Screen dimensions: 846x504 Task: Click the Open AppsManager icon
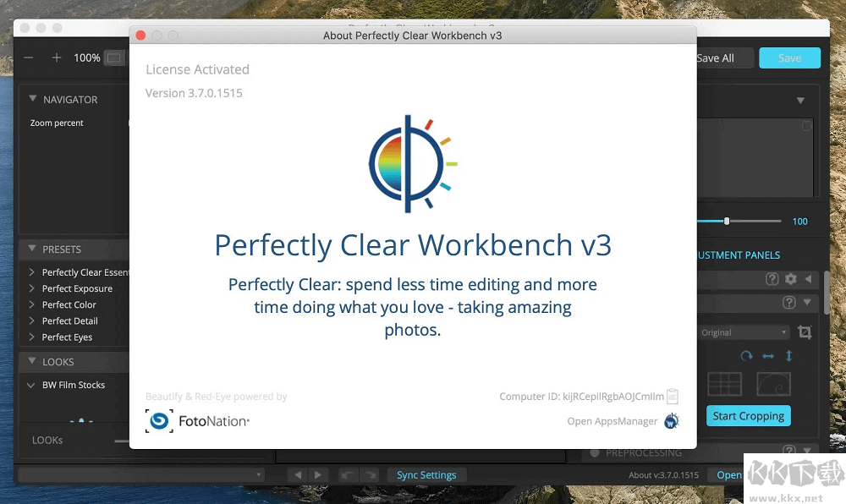pyautogui.click(x=671, y=421)
